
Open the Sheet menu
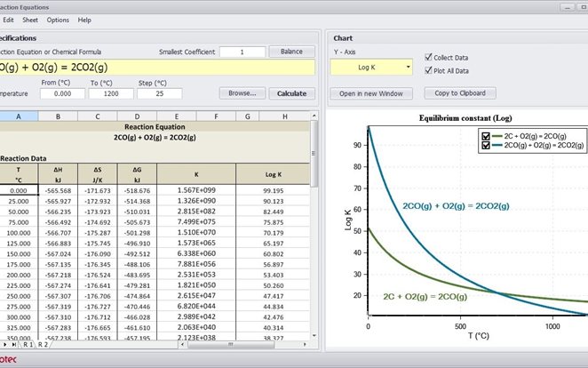point(30,20)
